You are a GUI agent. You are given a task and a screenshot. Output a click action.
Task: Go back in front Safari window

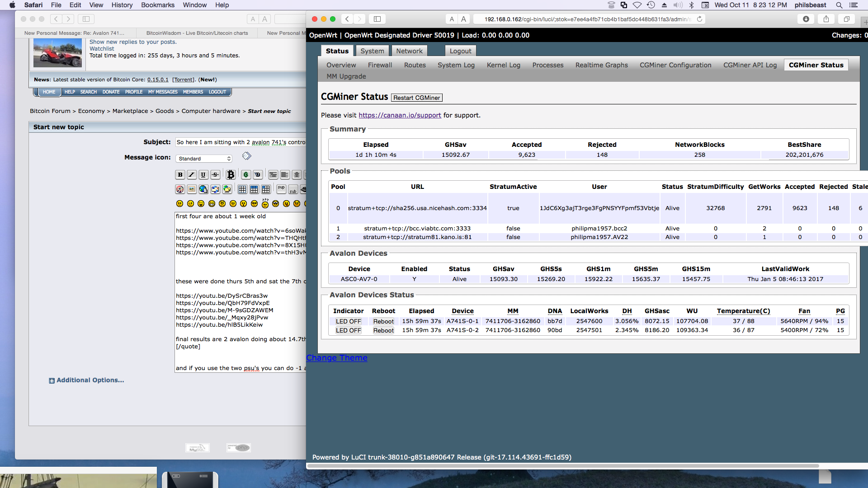click(x=347, y=19)
